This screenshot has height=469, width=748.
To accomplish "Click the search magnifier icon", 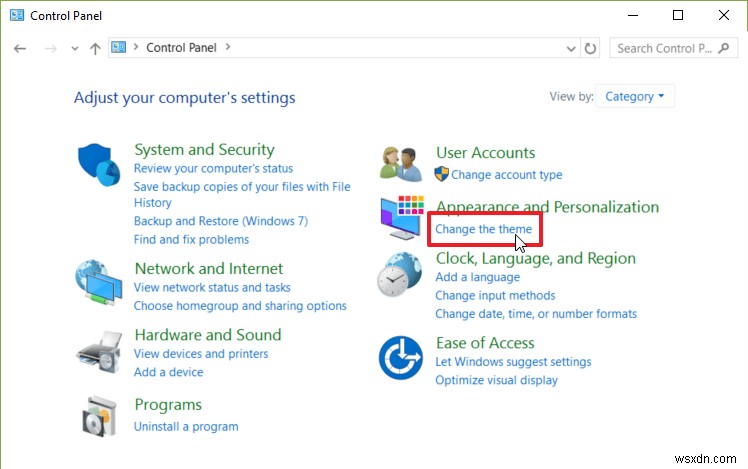I will (x=724, y=48).
